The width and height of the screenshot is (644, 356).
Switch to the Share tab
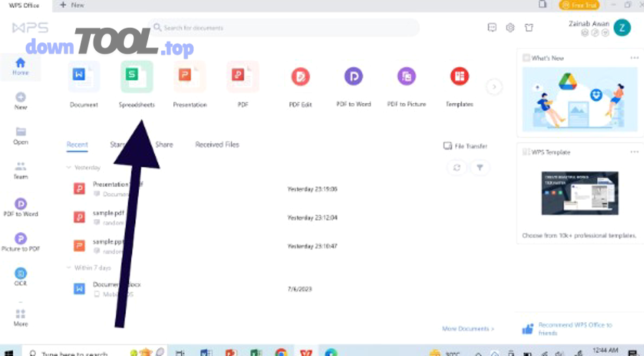(x=164, y=145)
